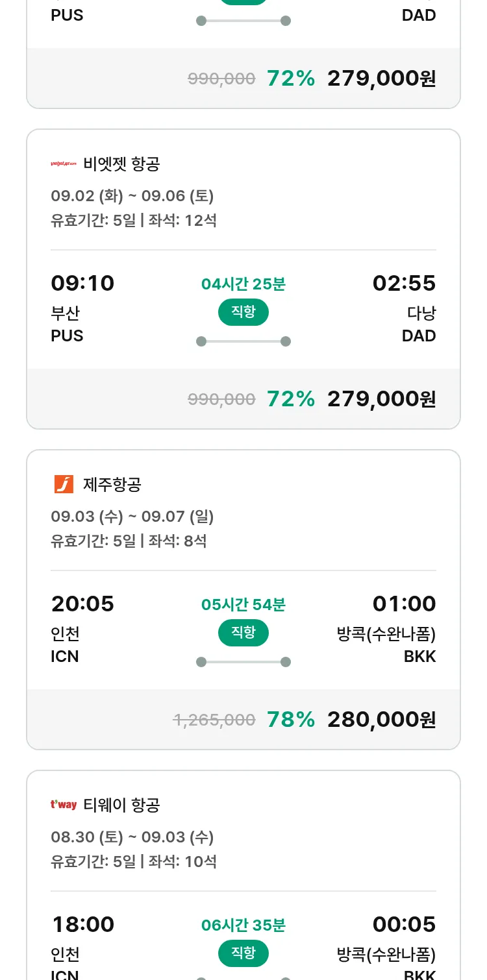Select the 279,000원 price on the 비엣젯 항공 card
Image resolution: width=487 pixels, height=980 pixels.
381,398
